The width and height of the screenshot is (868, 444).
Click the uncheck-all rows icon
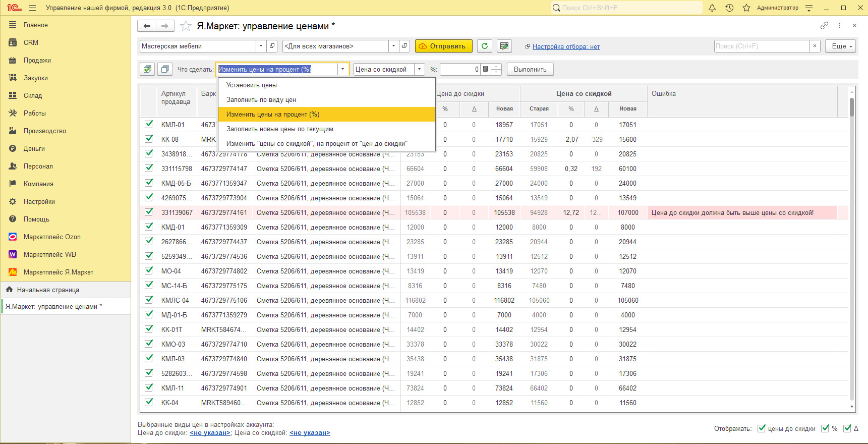pyautogui.click(x=165, y=69)
